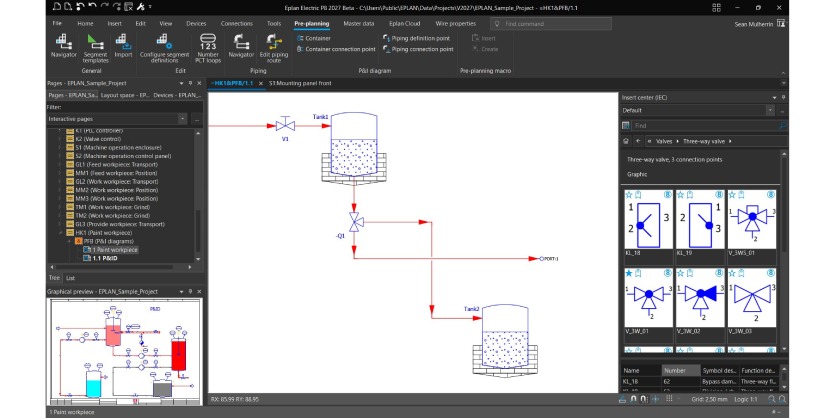836x418 pixels.
Task: Switch Pages navigator to List view
Action: tap(70, 278)
